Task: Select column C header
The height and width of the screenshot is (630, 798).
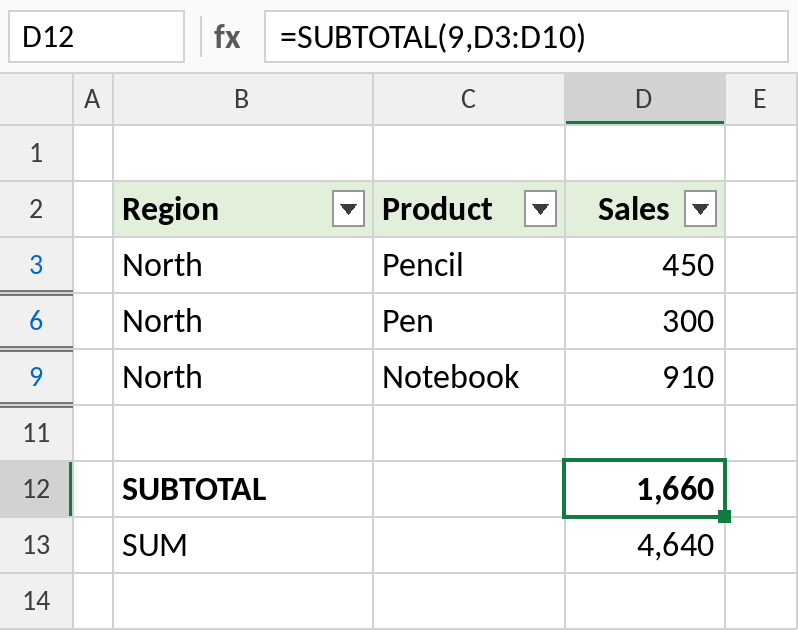Action: 469,99
